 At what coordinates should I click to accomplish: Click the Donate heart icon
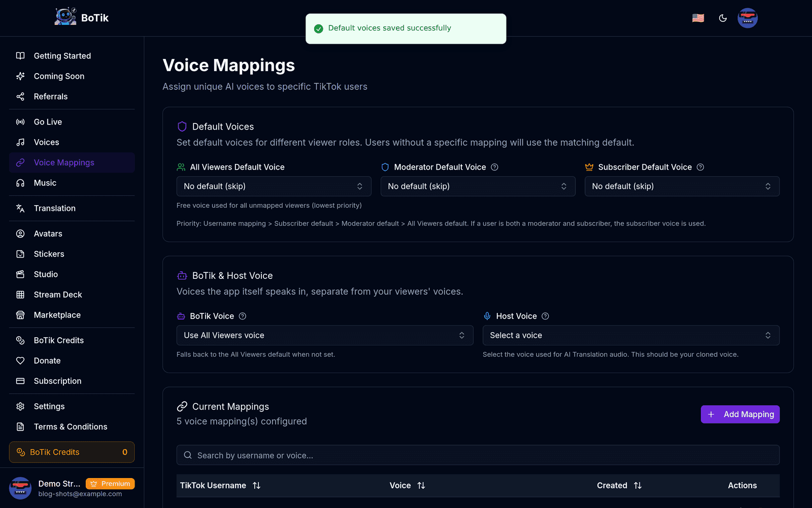[20, 361]
